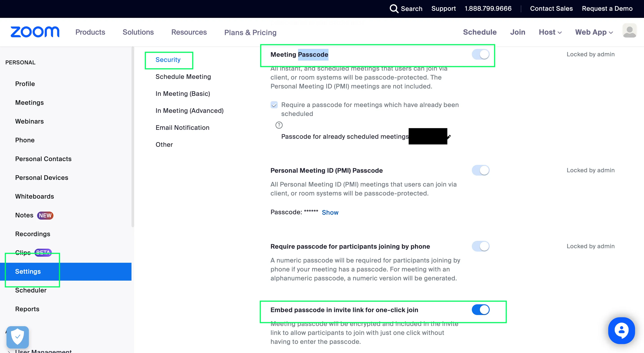Click the 1.888.799.9666 phone number
Viewport: 644px width, 353px height.
(x=488, y=9)
